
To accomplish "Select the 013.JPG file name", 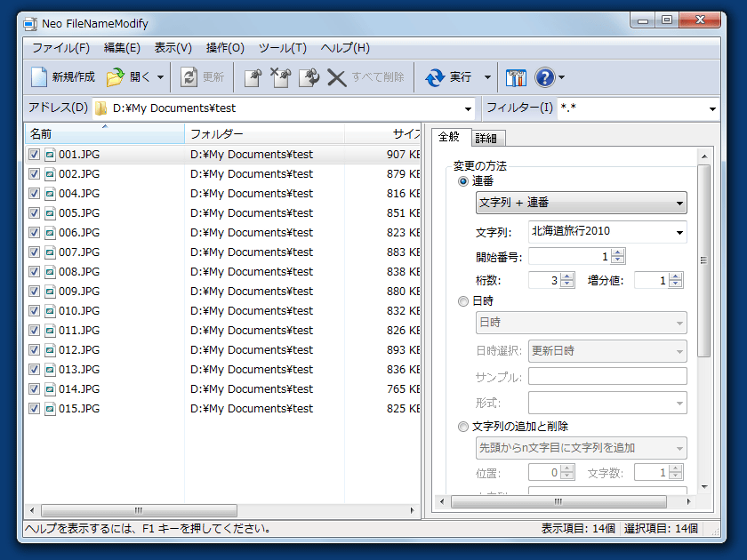I will coord(79,369).
